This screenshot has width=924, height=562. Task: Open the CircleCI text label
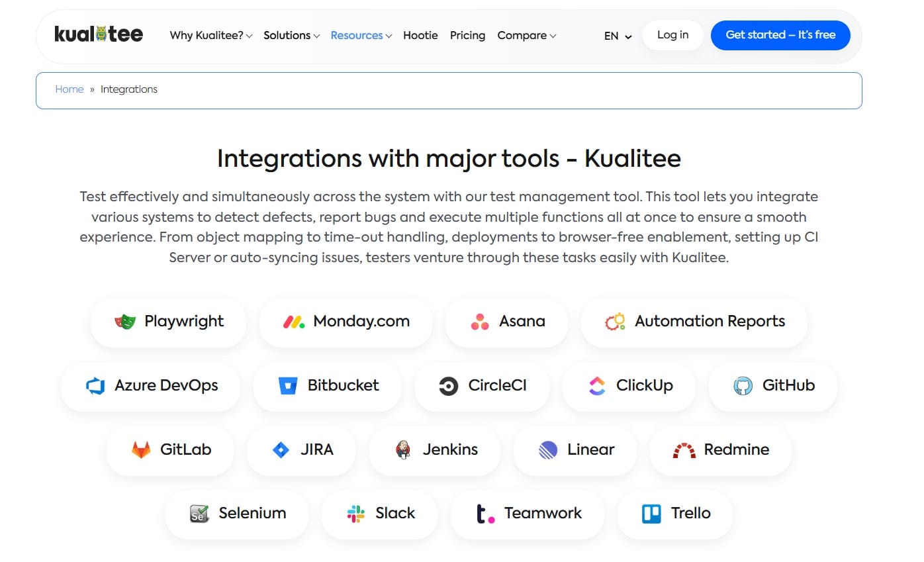pos(497,386)
